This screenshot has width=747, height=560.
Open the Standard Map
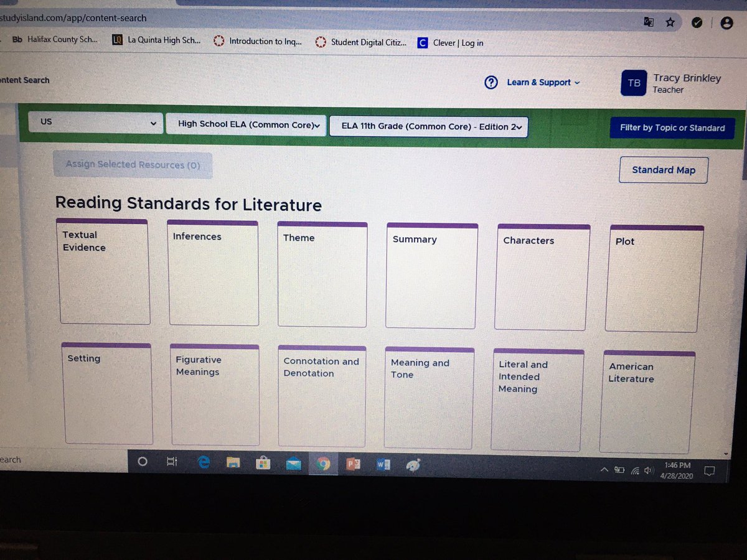pyautogui.click(x=664, y=170)
